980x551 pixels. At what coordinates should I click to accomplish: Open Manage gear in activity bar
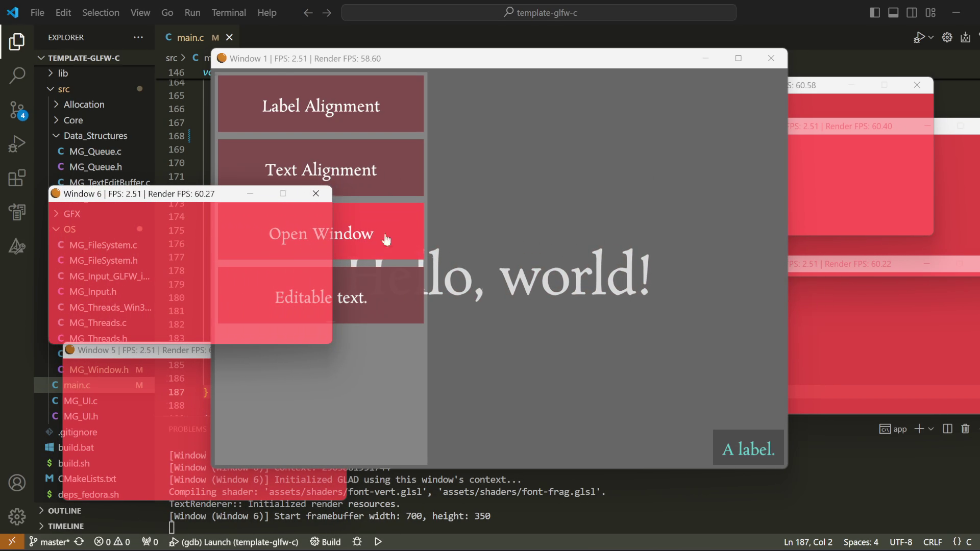click(17, 516)
